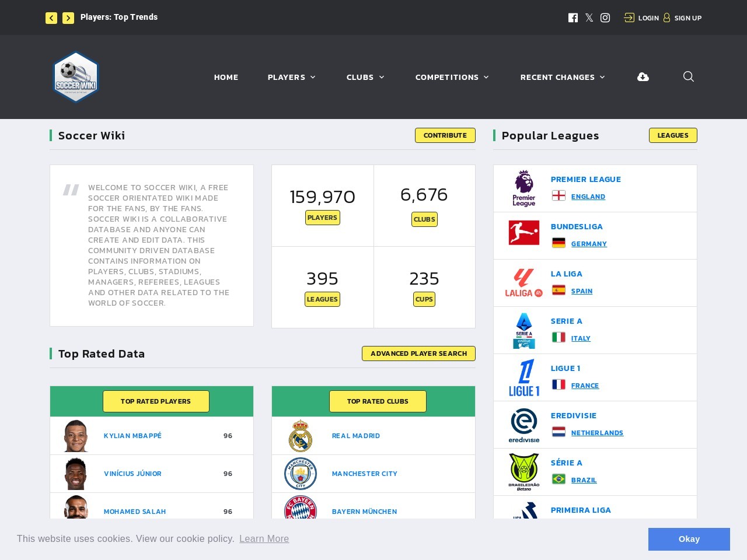747x560 pixels.
Task: Open the Bayern München club link
Action: [x=364, y=512]
